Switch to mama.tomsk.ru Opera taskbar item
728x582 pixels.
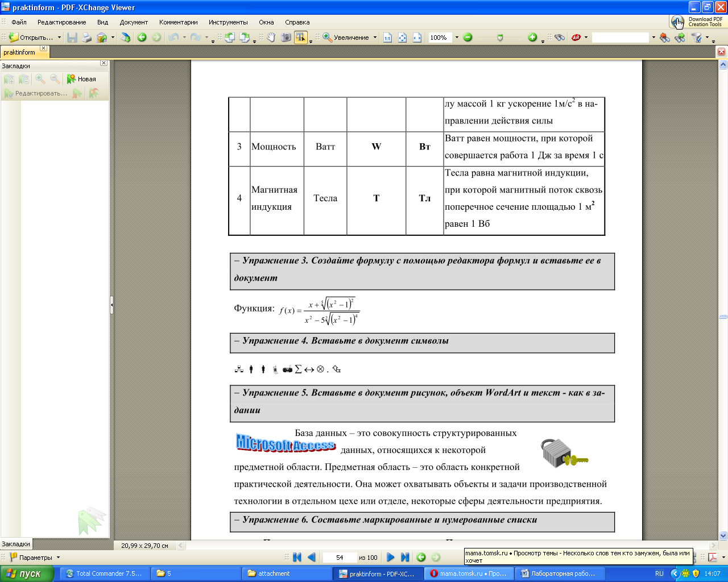click(469, 573)
